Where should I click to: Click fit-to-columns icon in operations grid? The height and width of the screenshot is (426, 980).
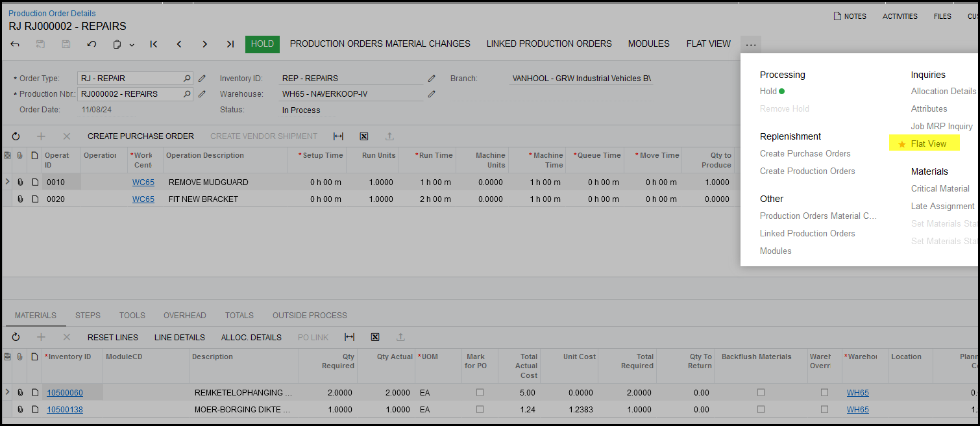click(338, 136)
